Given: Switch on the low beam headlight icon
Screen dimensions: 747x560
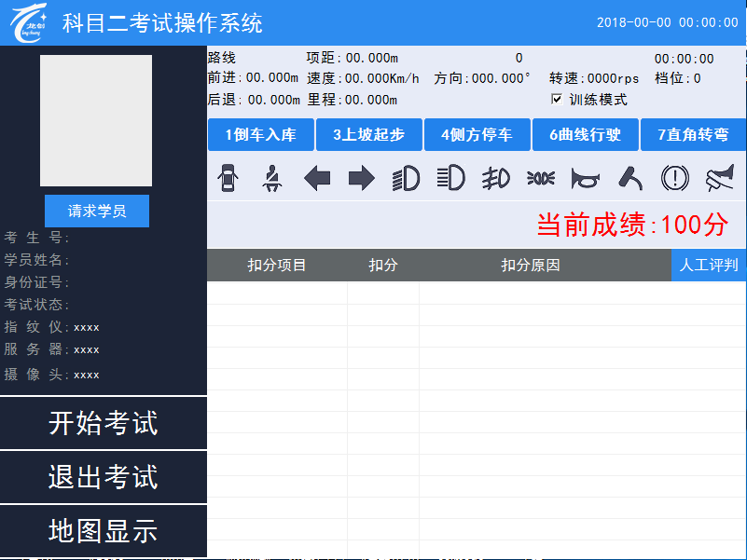Looking at the screenshot, I should click(x=406, y=178).
